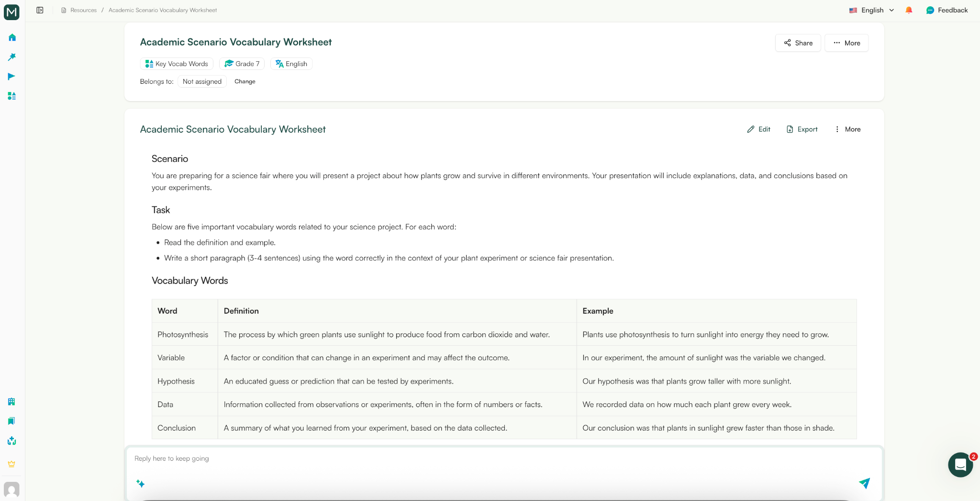Go to Resources in the breadcrumb
Viewport: 980px width, 501px height.
point(83,10)
